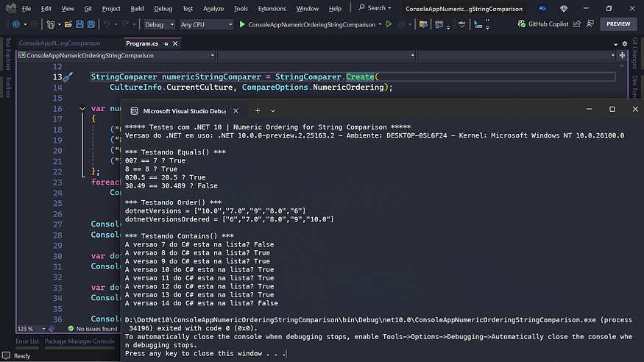Click the Open File folder icon

68,24
